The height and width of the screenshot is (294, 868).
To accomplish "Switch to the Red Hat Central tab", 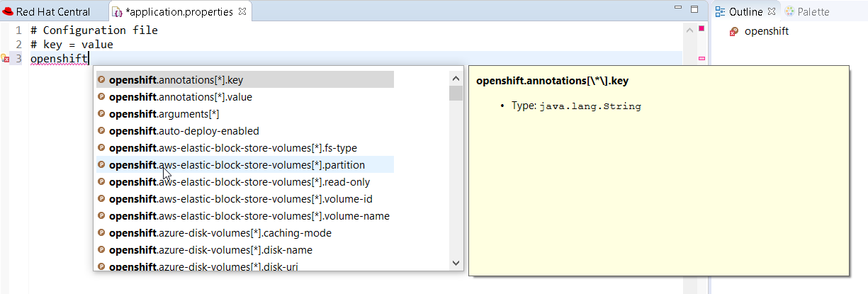I will pyautogui.click(x=47, y=11).
